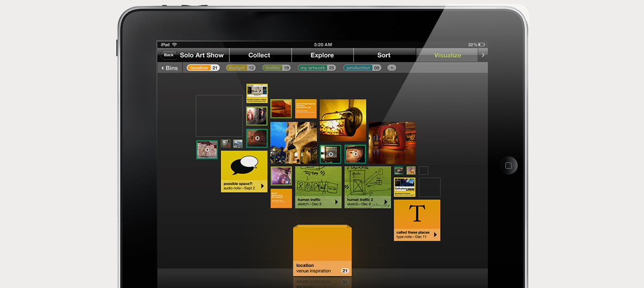Play the video with blue framed artwork
The height and width of the screenshot is (288, 644).
coord(330,154)
